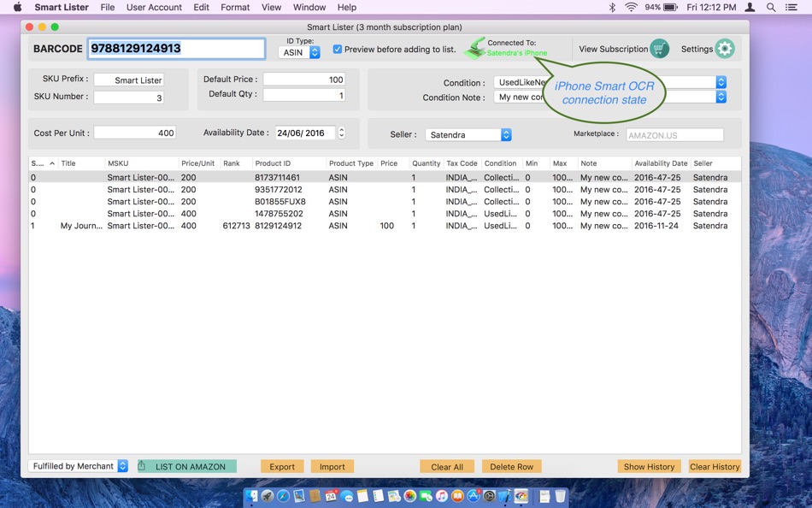Click the user account icon in menu bar
This screenshot has height=508, width=812.
750,7
